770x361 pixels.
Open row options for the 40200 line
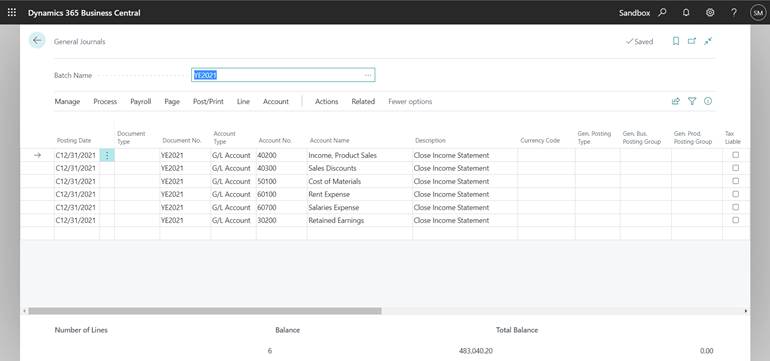click(107, 155)
